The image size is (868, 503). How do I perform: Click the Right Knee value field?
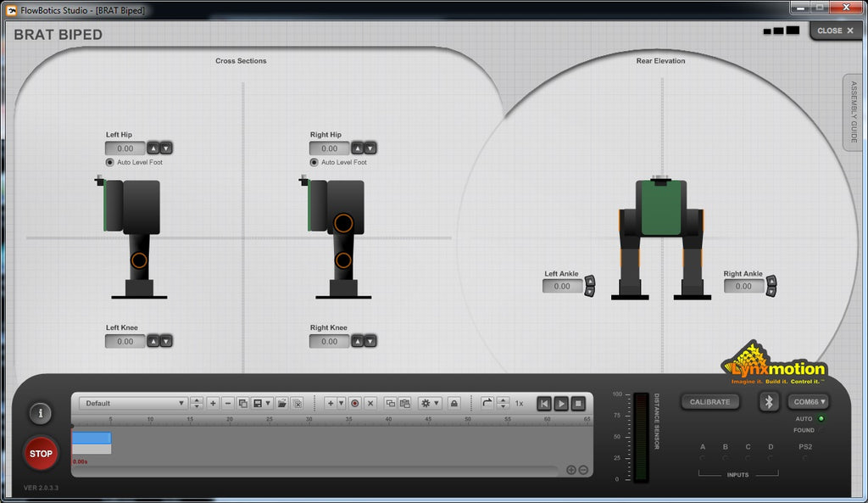329,341
